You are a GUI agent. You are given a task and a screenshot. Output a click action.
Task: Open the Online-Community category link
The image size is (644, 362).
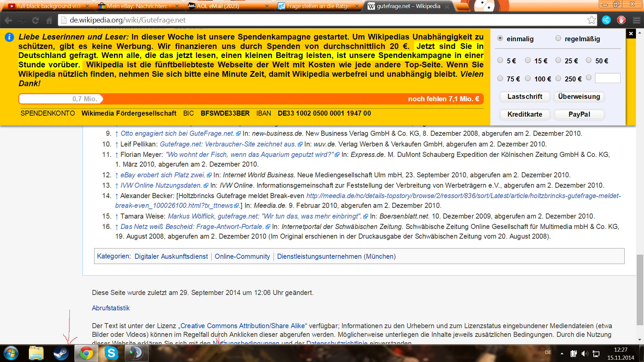pos(242,256)
